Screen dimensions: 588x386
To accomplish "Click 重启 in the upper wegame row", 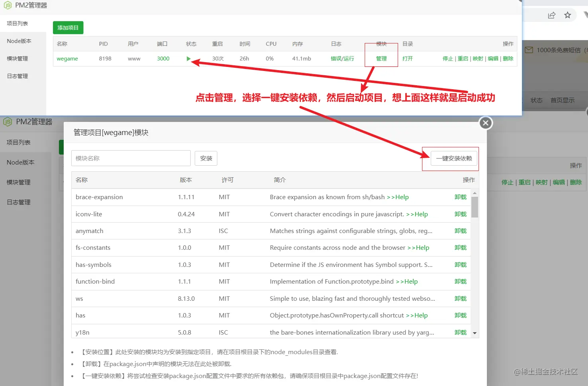I will (x=463, y=59).
